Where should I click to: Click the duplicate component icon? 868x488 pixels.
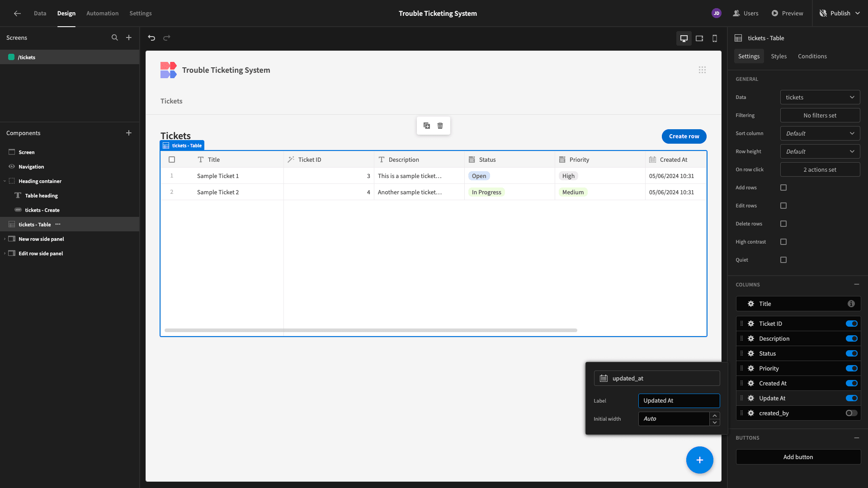pos(427,126)
